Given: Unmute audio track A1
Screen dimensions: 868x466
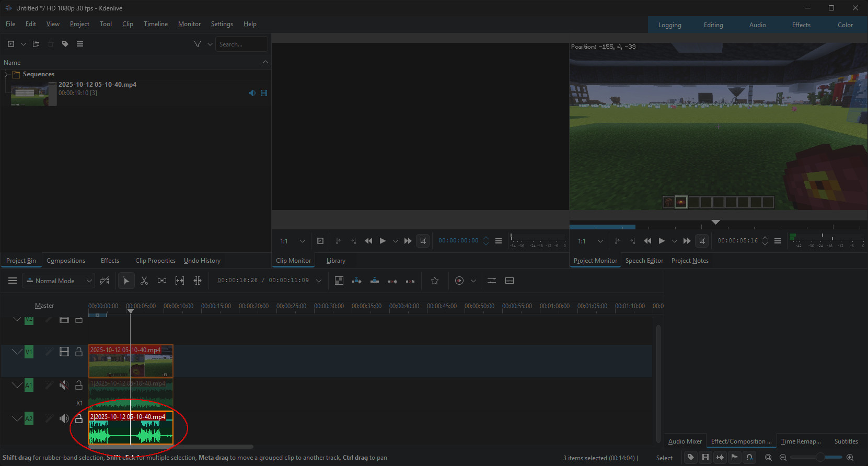Looking at the screenshot, I should tap(64, 386).
